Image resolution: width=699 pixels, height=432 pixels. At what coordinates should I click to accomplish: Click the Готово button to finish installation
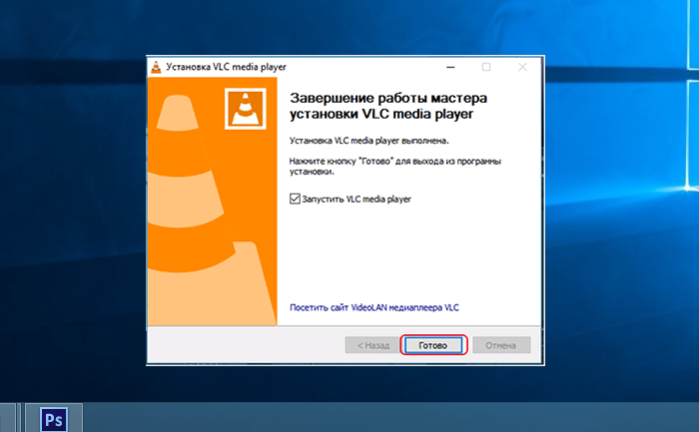tap(433, 345)
